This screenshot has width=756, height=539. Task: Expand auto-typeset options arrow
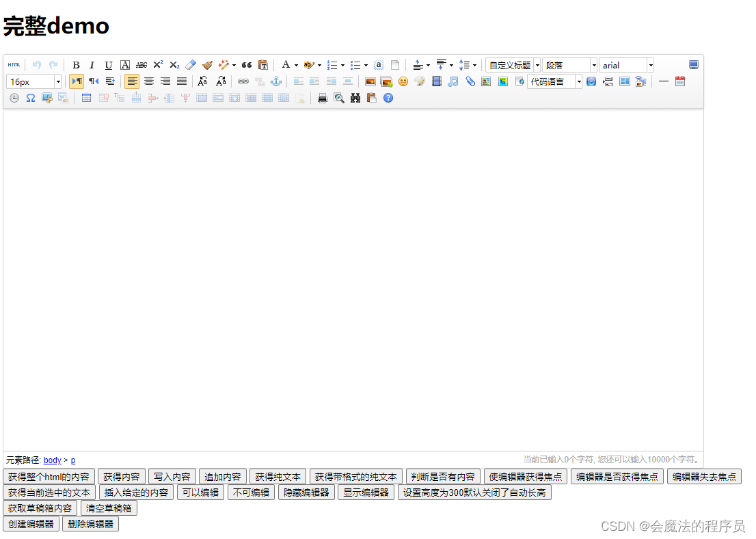(x=234, y=65)
